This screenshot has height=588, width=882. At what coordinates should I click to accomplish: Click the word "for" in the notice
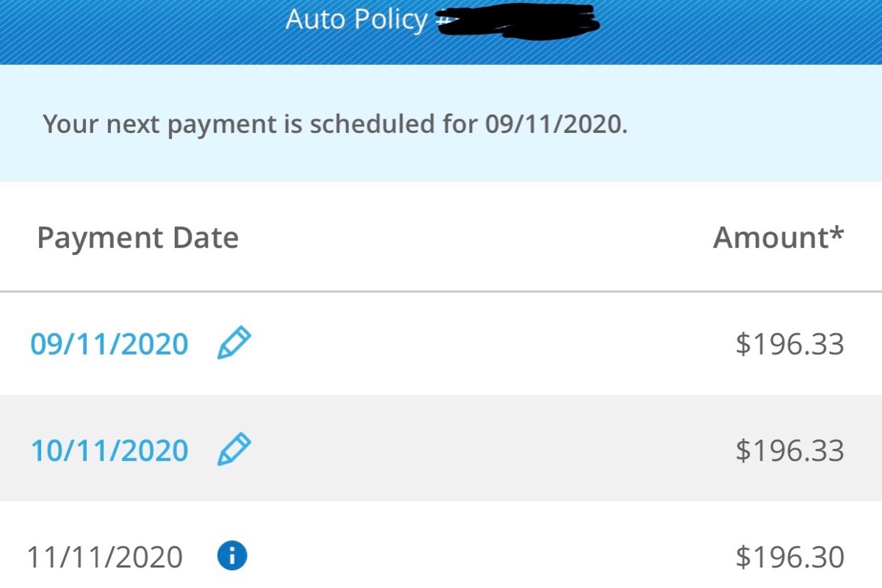pos(460,124)
